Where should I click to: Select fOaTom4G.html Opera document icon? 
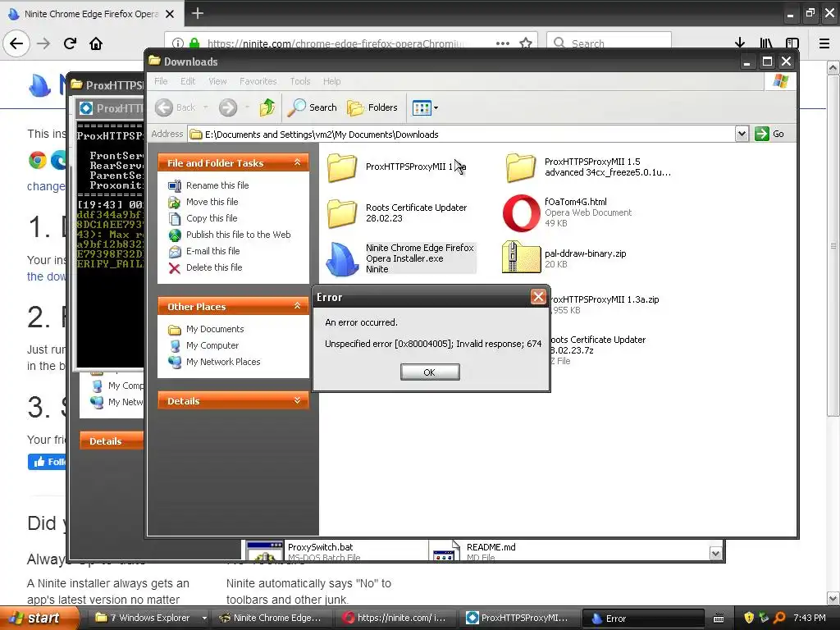pyautogui.click(x=521, y=212)
